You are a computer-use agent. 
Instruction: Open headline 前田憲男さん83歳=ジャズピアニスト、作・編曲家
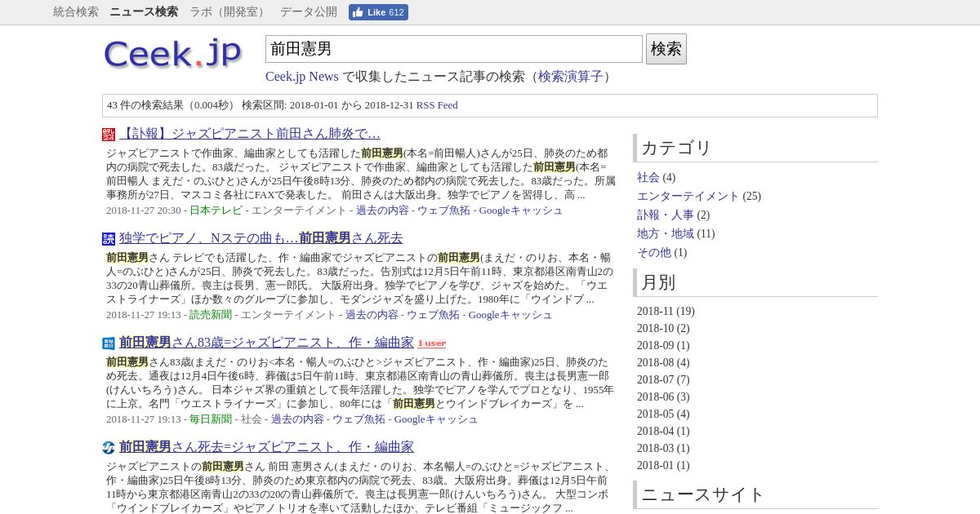point(266,343)
